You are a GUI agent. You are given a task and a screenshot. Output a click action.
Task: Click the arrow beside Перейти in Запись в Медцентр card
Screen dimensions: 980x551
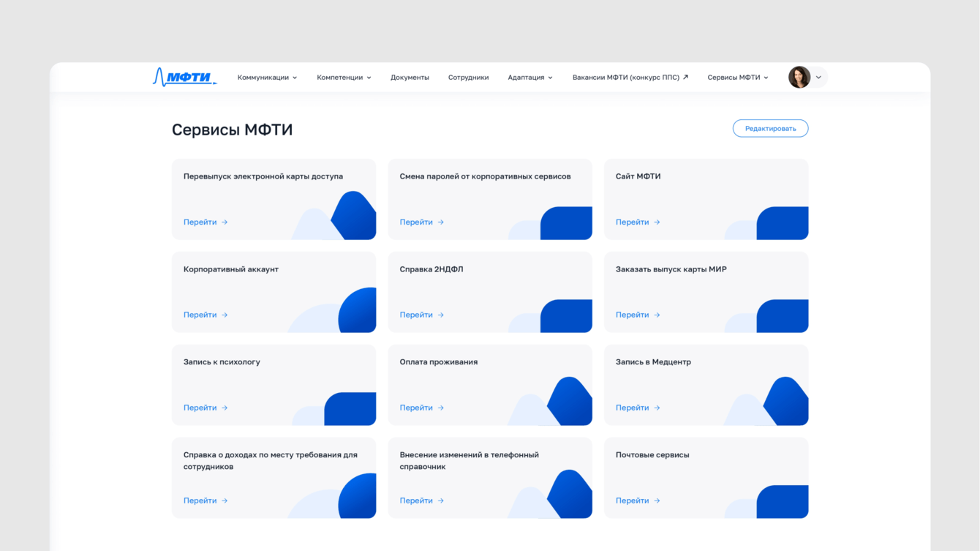[x=657, y=408]
